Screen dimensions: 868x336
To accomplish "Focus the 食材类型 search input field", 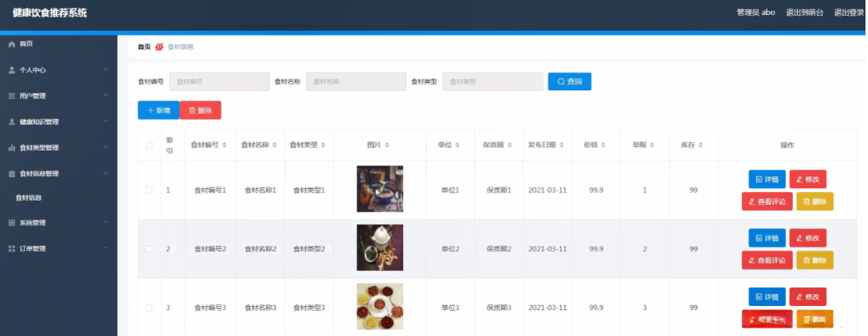I will point(493,81).
